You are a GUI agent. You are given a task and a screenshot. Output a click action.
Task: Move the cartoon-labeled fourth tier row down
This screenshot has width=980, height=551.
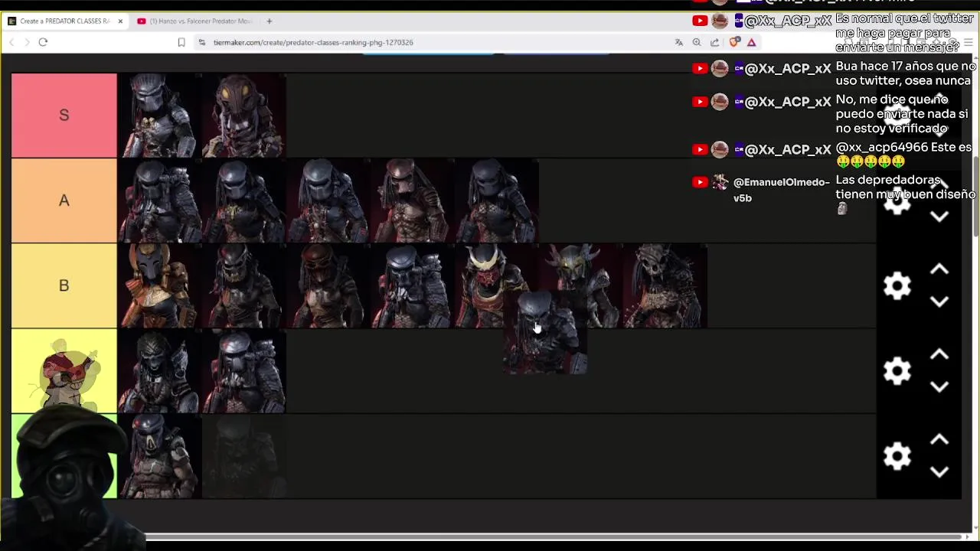click(x=939, y=387)
